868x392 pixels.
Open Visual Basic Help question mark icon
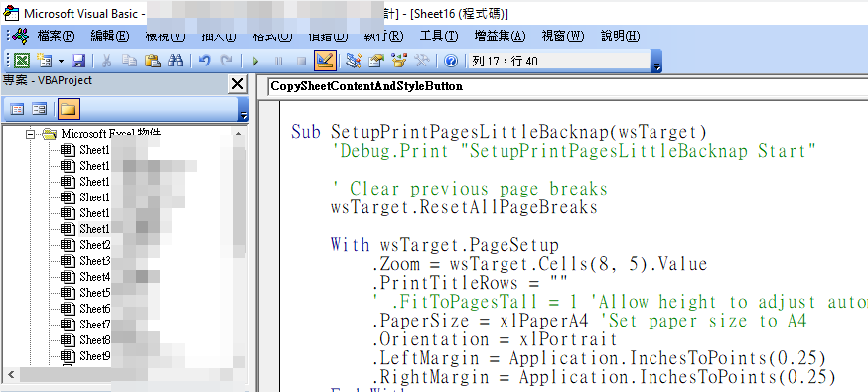tap(451, 61)
